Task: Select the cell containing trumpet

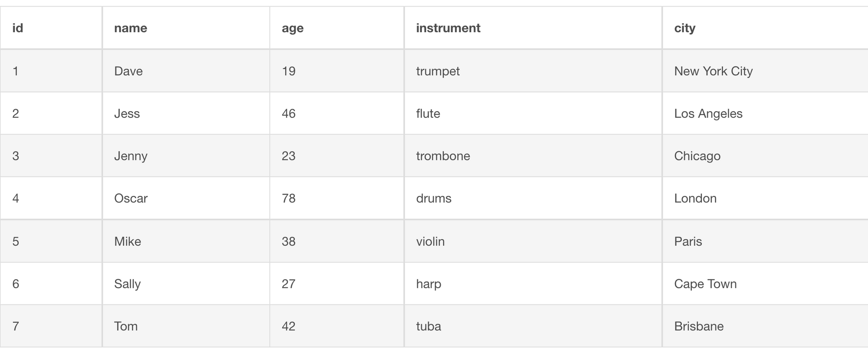Action: click(533, 71)
